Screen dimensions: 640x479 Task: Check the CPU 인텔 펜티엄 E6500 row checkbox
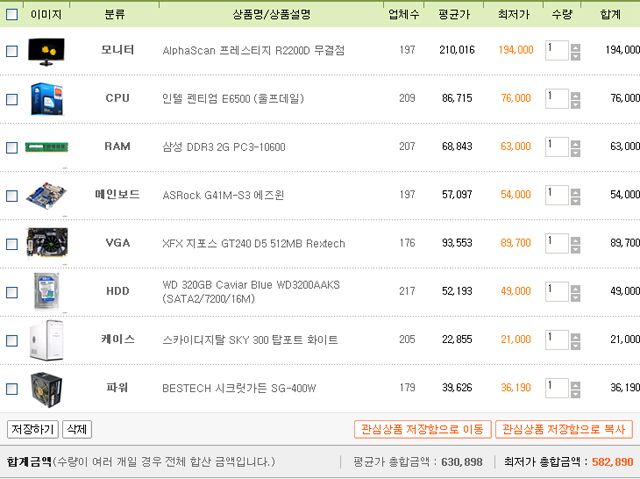click(12, 99)
